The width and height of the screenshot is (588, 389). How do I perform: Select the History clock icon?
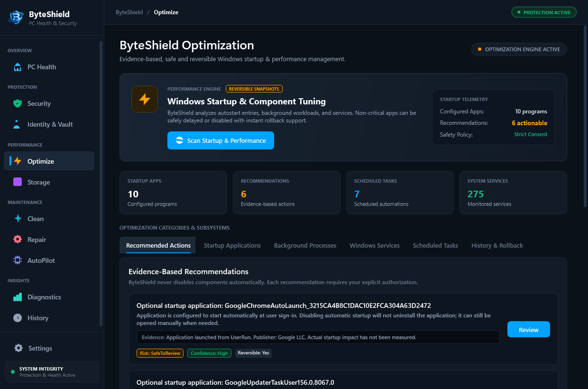coord(18,318)
